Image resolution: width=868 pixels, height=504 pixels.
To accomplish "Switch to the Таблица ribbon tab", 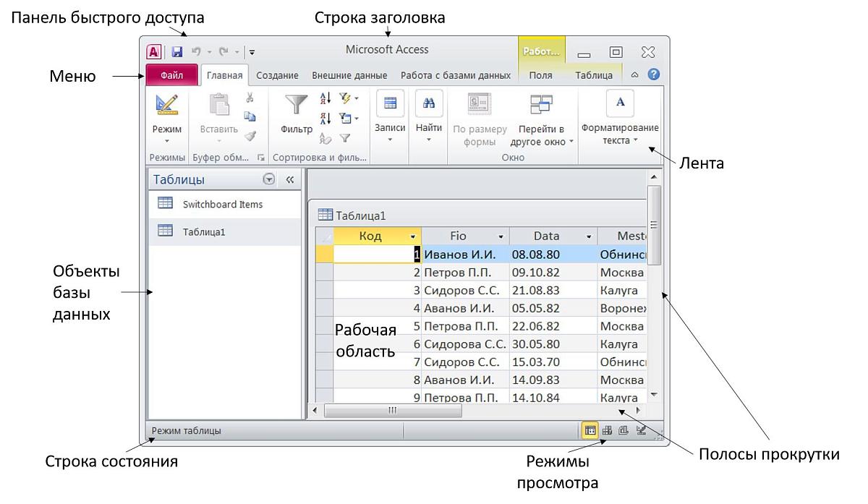I will coord(594,75).
